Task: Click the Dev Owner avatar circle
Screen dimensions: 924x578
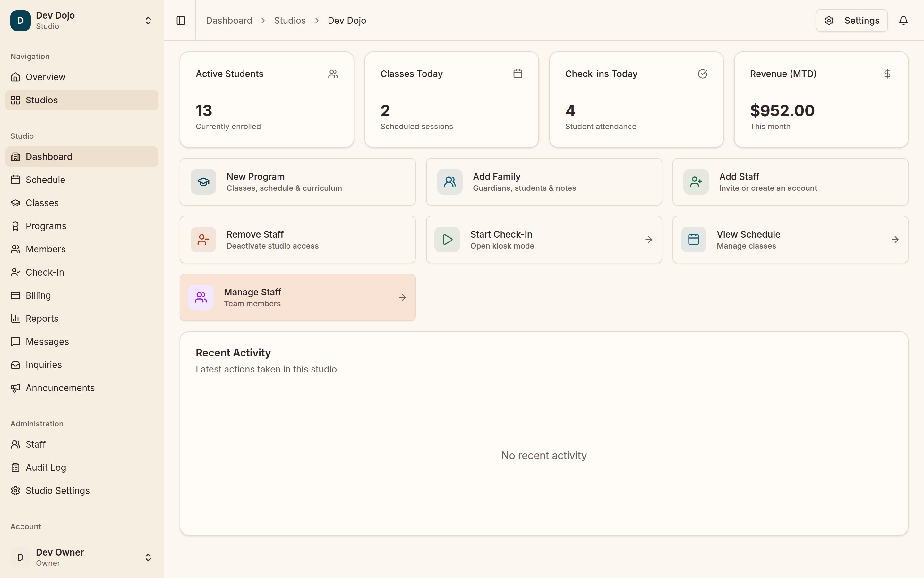Action: click(21, 557)
